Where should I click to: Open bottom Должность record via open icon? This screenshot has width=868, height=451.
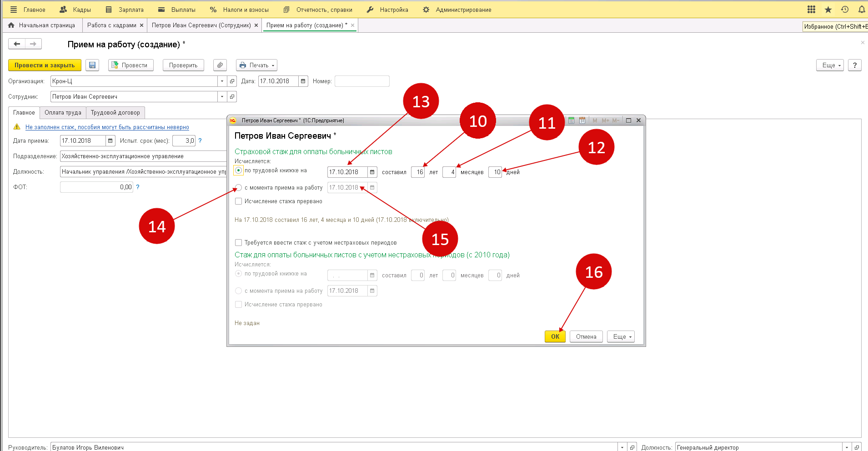pos(857,447)
